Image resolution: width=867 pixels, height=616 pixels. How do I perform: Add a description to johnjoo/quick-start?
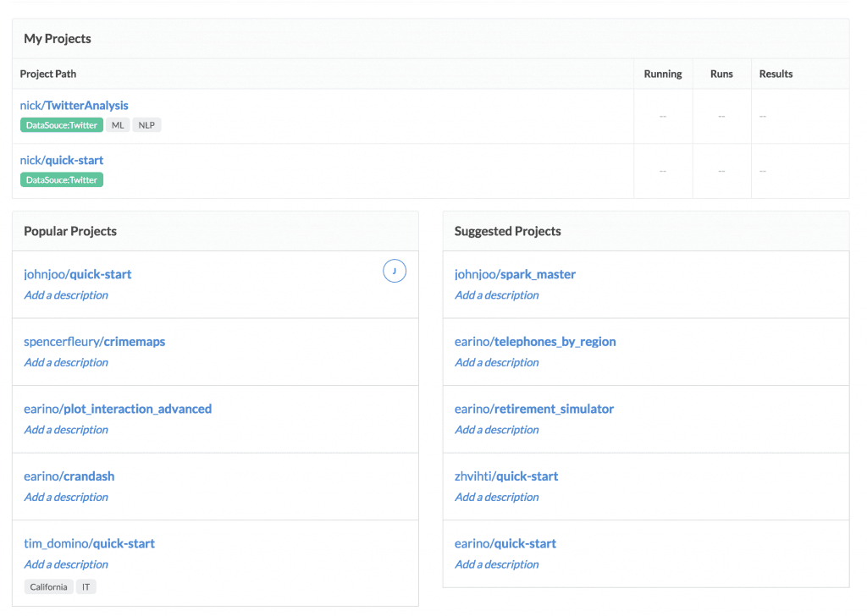(x=66, y=295)
